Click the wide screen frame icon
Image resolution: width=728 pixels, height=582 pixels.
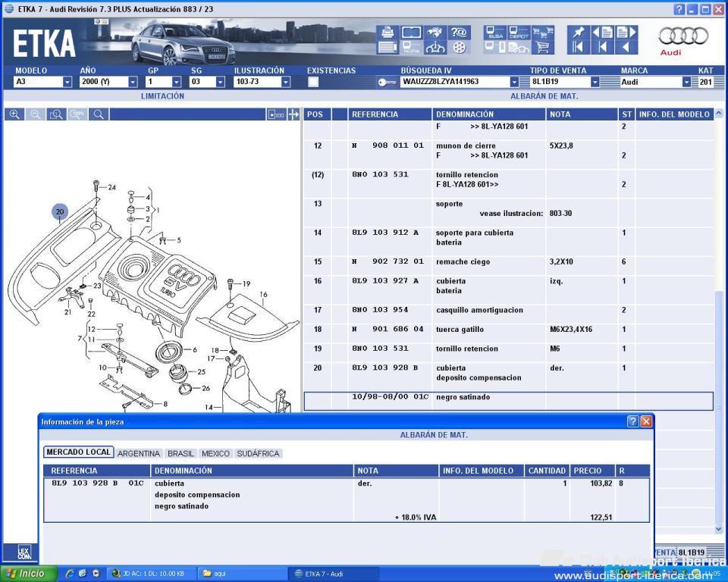pos(411,32)
